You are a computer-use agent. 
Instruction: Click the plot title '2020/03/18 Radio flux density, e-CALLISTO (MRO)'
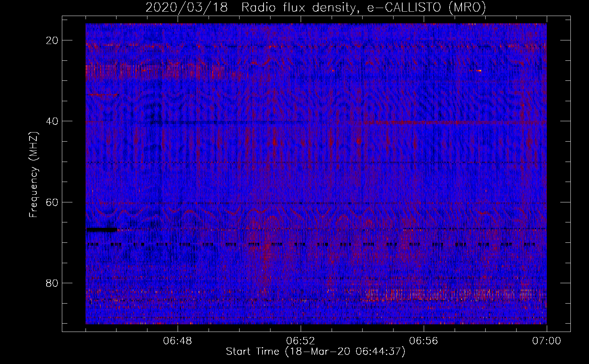pos(316,7)
